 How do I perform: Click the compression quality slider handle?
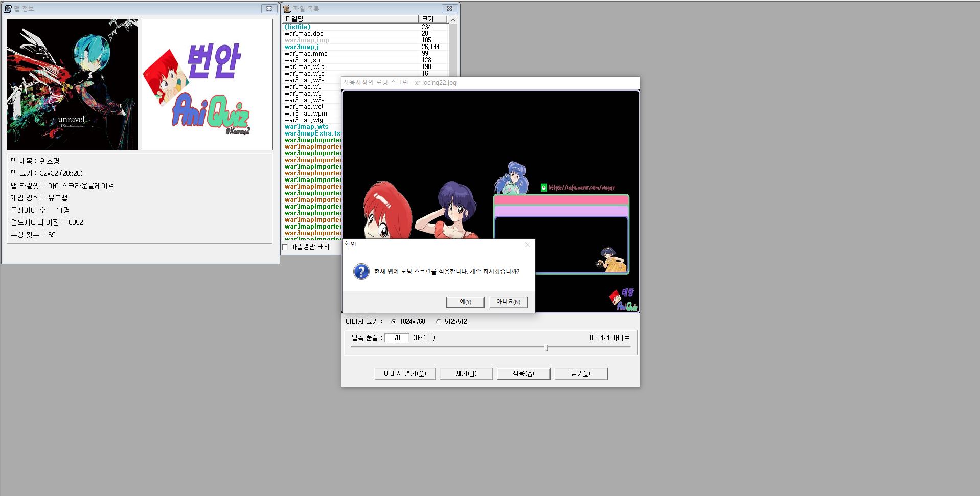(547, 348)
